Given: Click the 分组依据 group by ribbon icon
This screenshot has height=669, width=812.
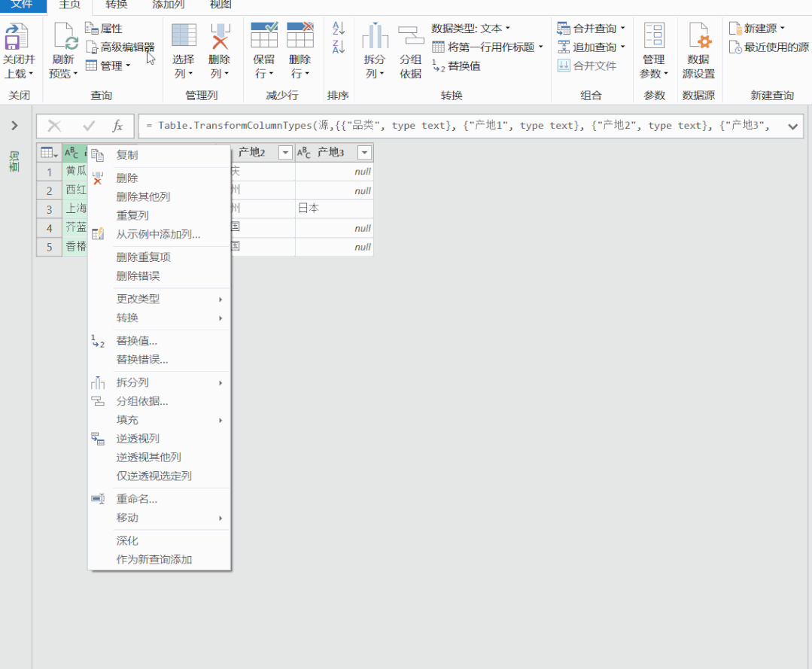Looking at the screenshot, I should [x=411, y=36].
